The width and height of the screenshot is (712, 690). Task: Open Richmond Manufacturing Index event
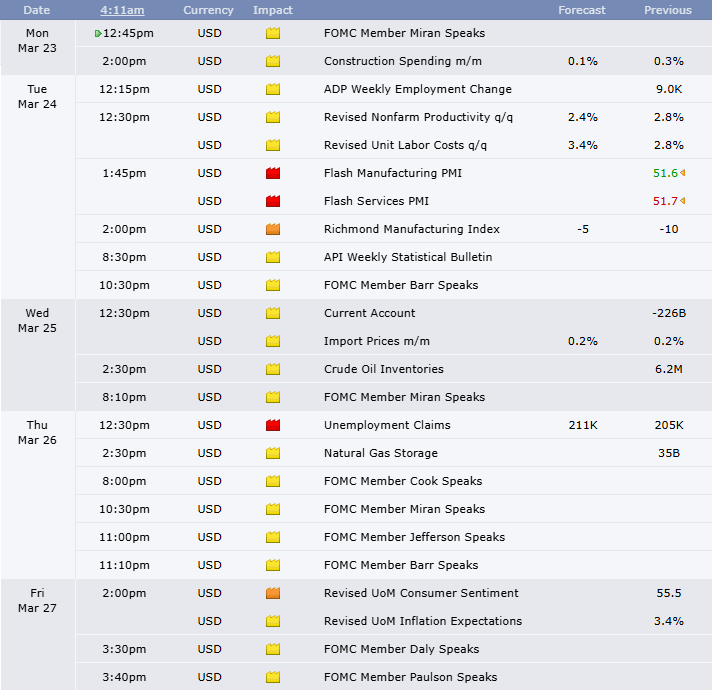(412, 229)
